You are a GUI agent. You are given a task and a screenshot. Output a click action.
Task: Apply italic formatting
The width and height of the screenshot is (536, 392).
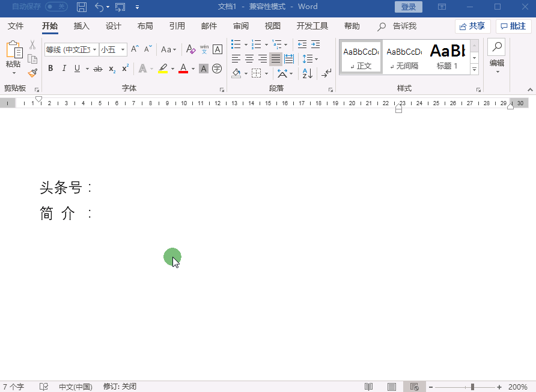pyautogui.click(x=64, y=68)
